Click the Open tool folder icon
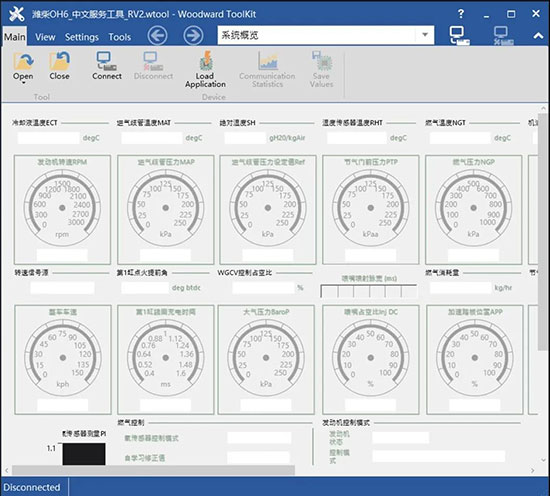This screenshot has height=496, width=550. [23, 61]
